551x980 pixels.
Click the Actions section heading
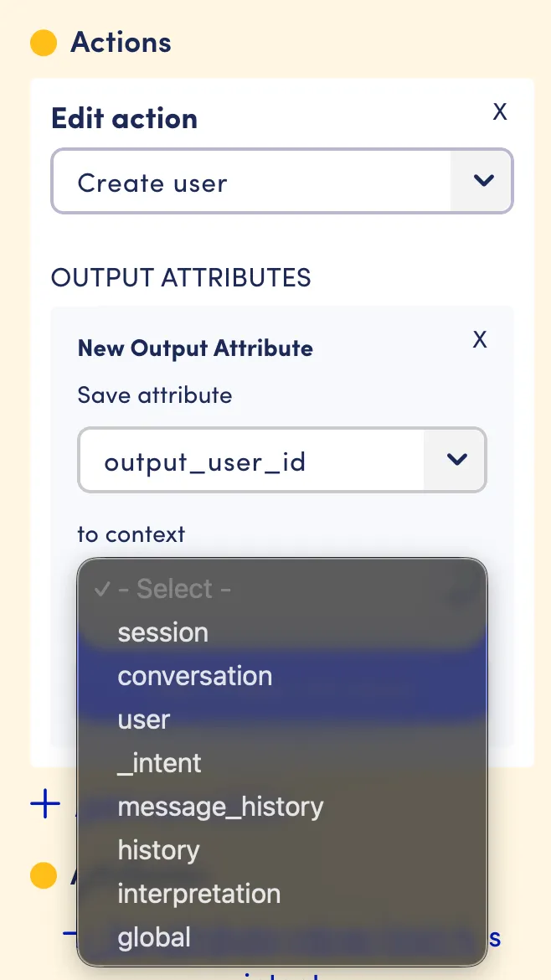click(121, 43)
